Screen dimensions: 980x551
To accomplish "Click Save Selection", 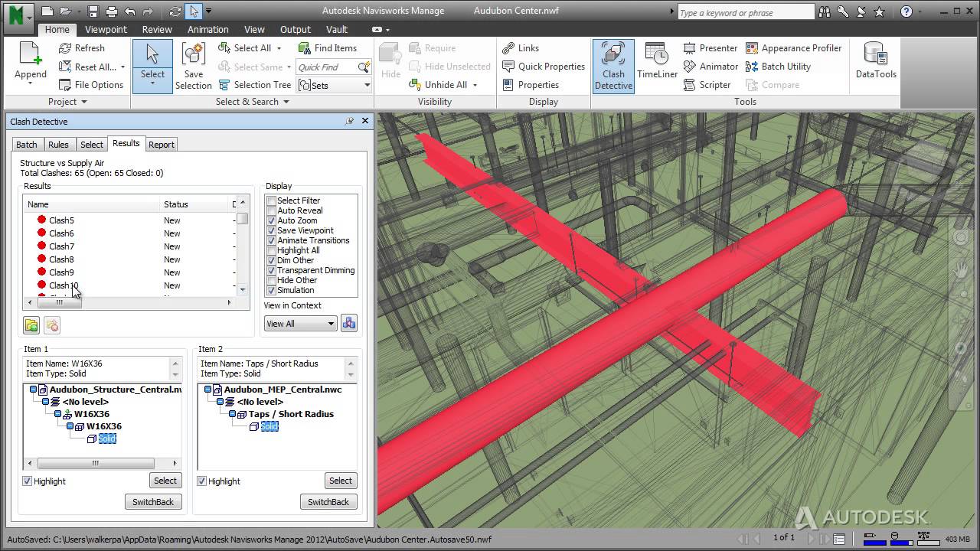I will (193, 66).
